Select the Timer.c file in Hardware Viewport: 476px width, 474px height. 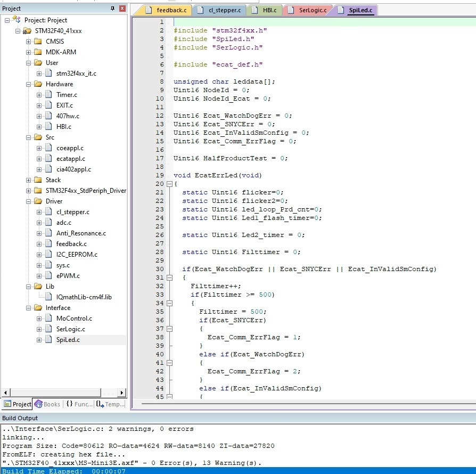pos(67,95)
